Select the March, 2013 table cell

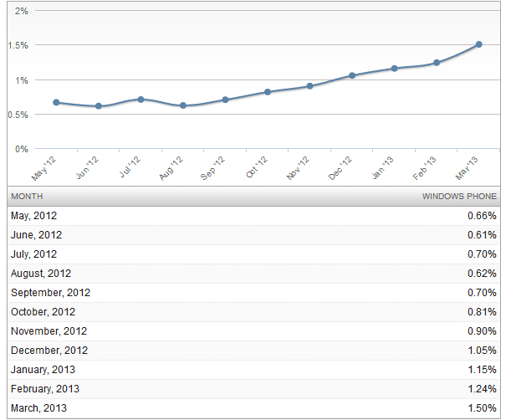click(x=38, y=408)
